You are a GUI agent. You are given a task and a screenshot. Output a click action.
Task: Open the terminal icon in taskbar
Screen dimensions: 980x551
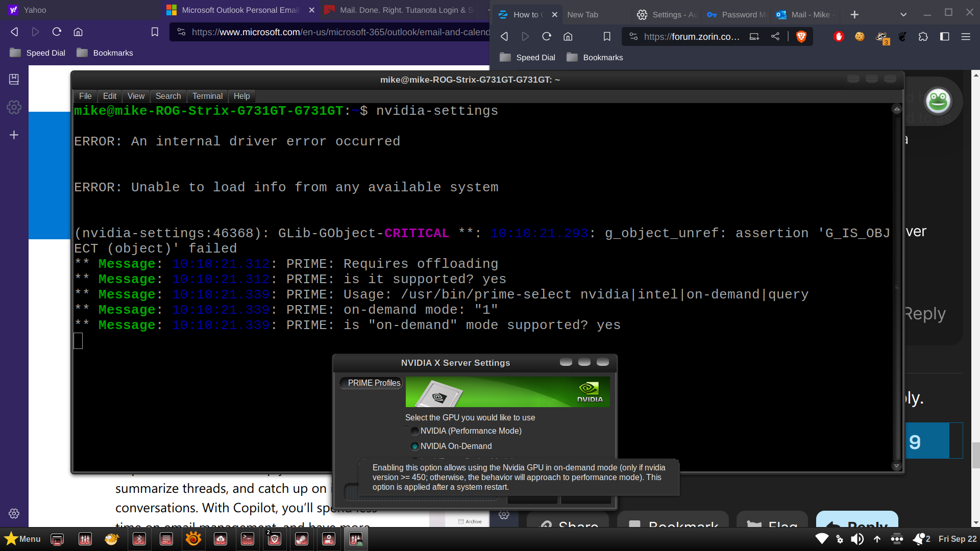(248, 539)
